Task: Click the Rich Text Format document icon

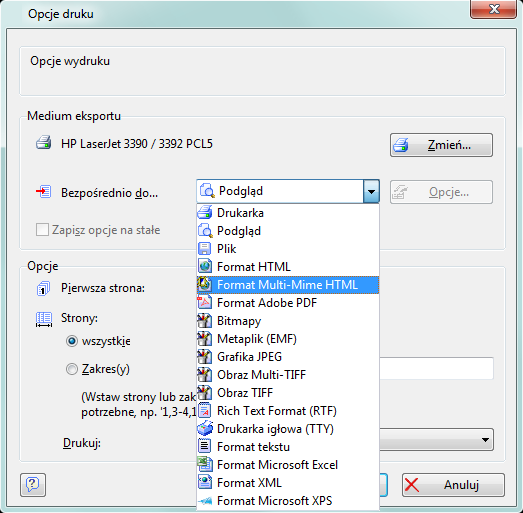Action: click(x=205, y=411)
